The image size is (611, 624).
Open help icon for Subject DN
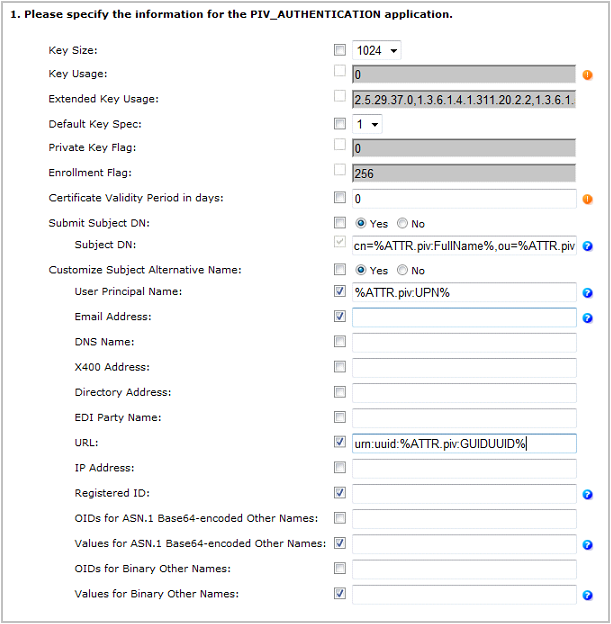point(588,246)
